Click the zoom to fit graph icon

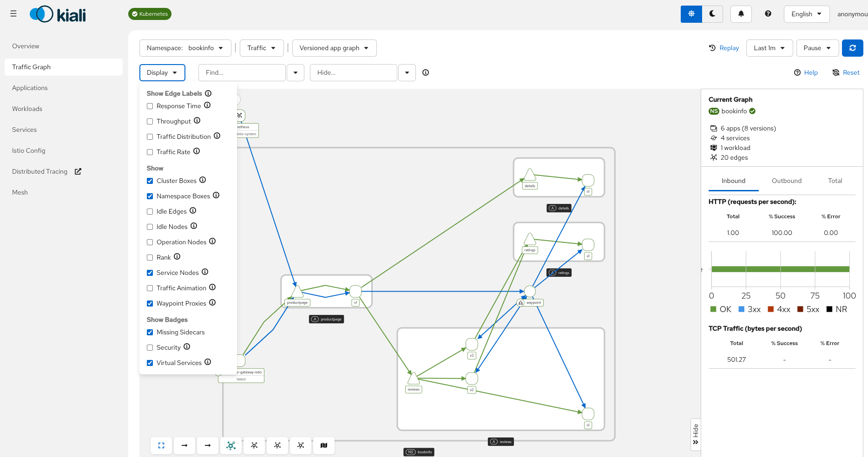click(161, 445)
